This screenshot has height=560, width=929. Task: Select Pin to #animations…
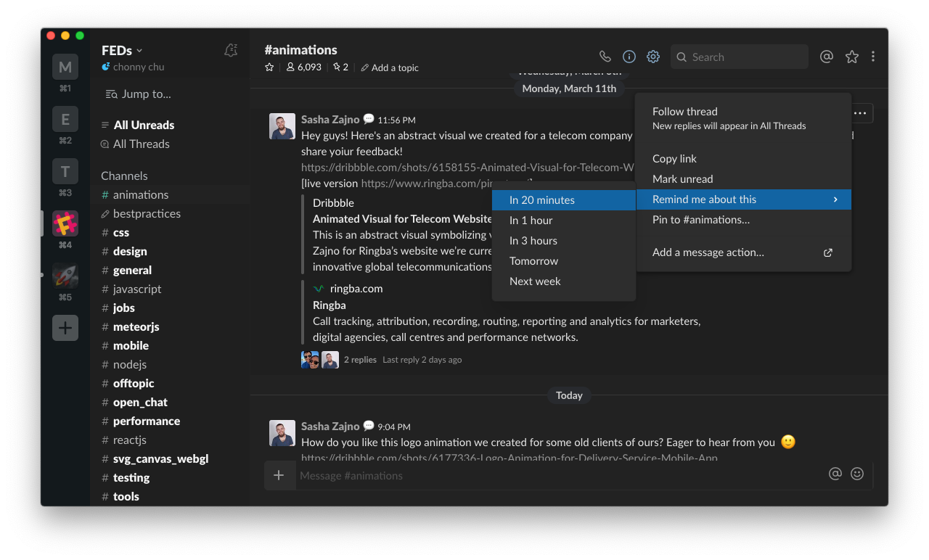click(x=743, y=220)
